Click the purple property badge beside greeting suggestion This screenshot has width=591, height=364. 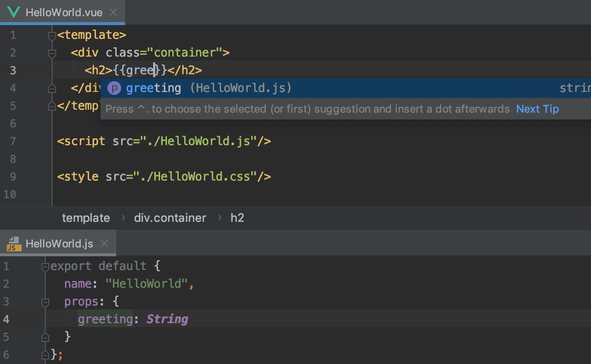[x=114, y=88]
